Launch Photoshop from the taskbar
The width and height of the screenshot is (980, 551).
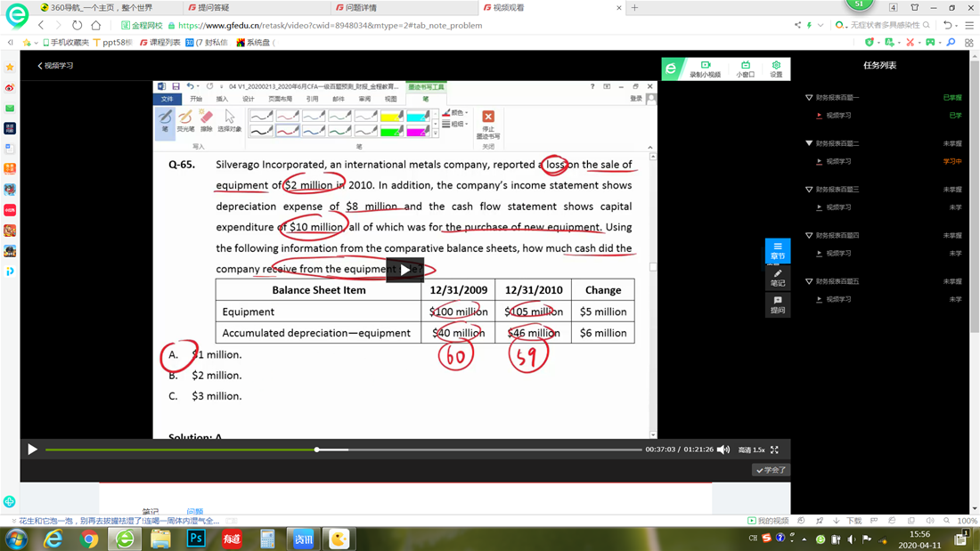196,539
